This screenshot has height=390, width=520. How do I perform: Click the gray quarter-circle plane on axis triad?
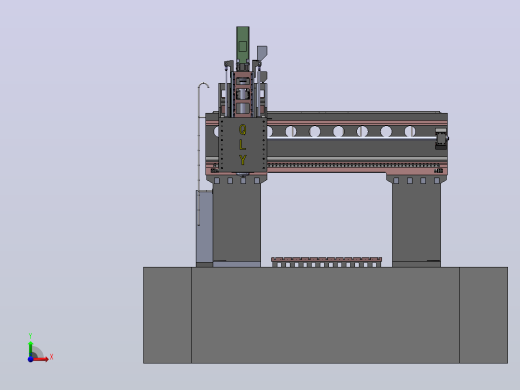(x=37, y=352)
